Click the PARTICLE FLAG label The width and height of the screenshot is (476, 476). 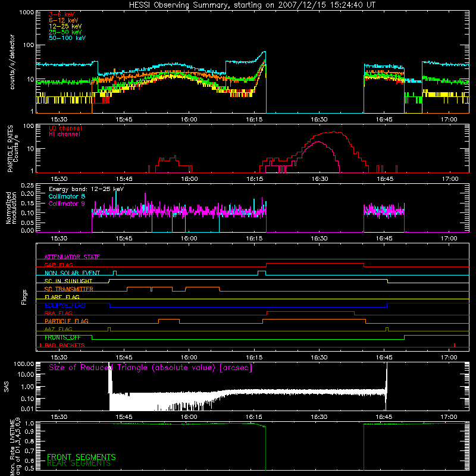tap(67, 321)
